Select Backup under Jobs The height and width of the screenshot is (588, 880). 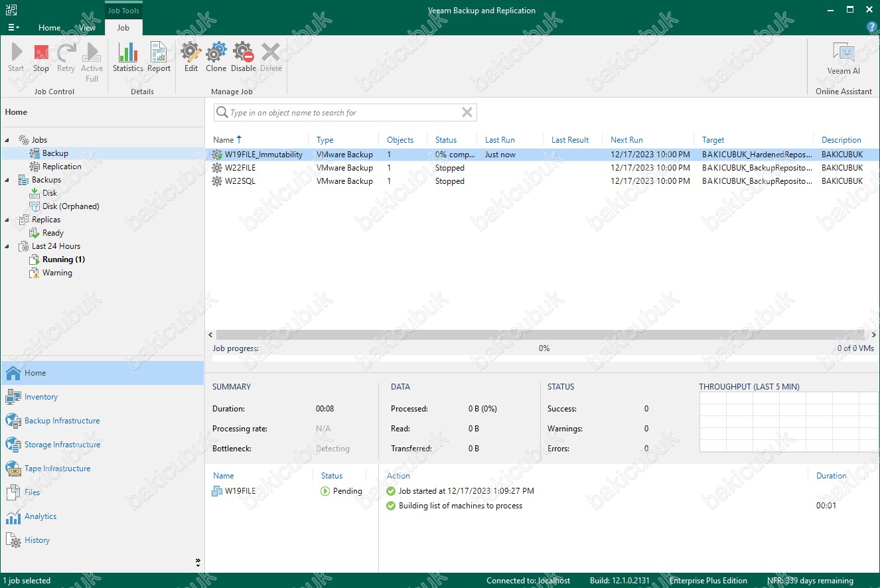55,153
